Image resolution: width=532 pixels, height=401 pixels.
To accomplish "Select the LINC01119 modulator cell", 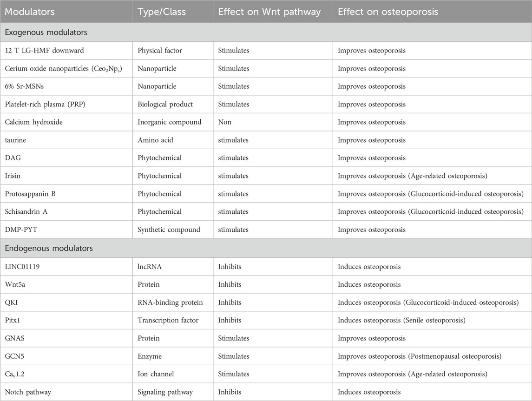I will click(24, 267).
